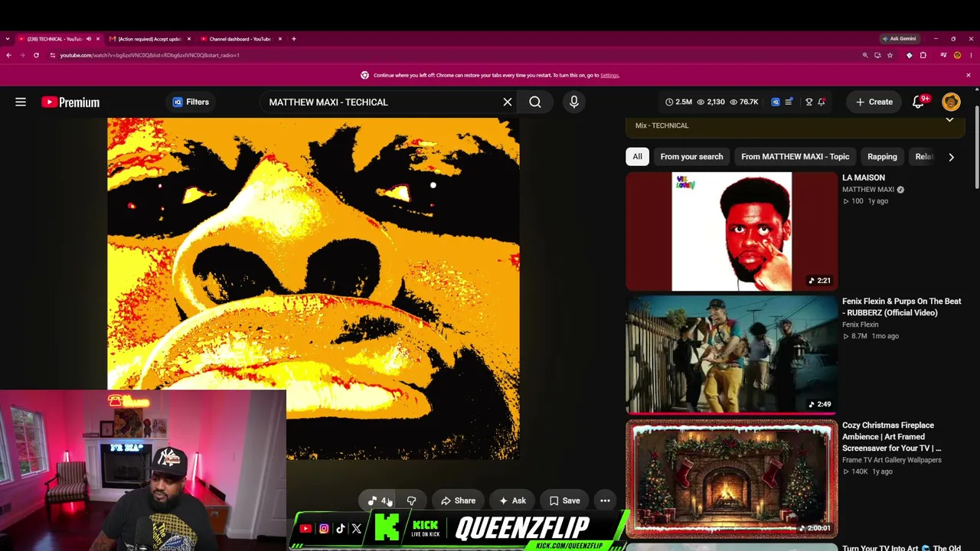Screen dimensions: 980x551
Task: Click the page vertical scrollbar
Action: click(x=977, y=145)
